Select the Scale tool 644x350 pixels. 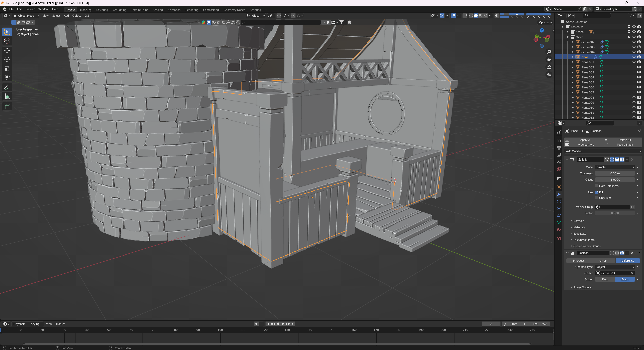[7, 68]
